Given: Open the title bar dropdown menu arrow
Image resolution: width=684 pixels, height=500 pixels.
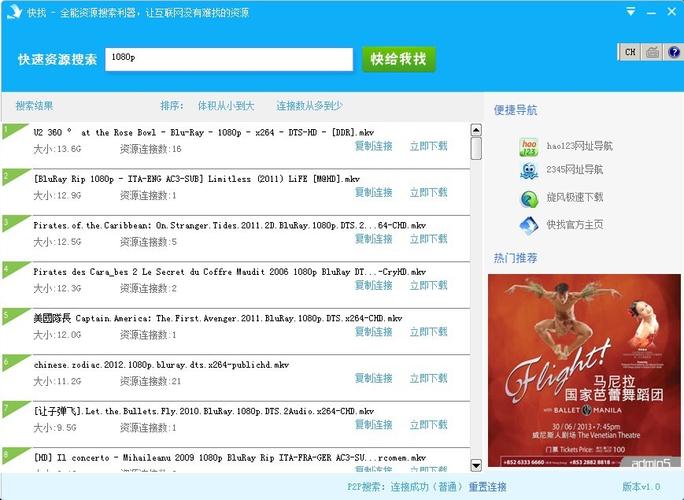Looking at the screenshot, I should pyautogui.click(x=630, y=12).
